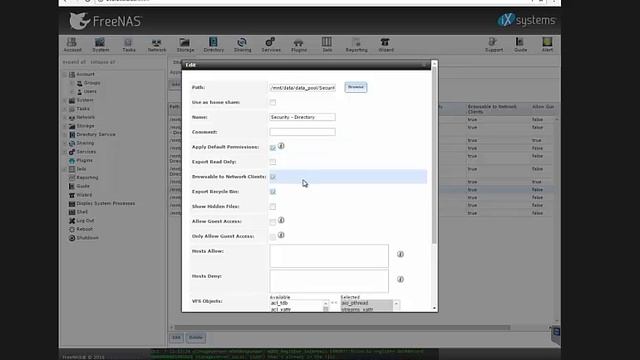The height and width of the screenshot is (360, 640).
Task: Open Storage in the top toolbar
Action: (185, 44)
